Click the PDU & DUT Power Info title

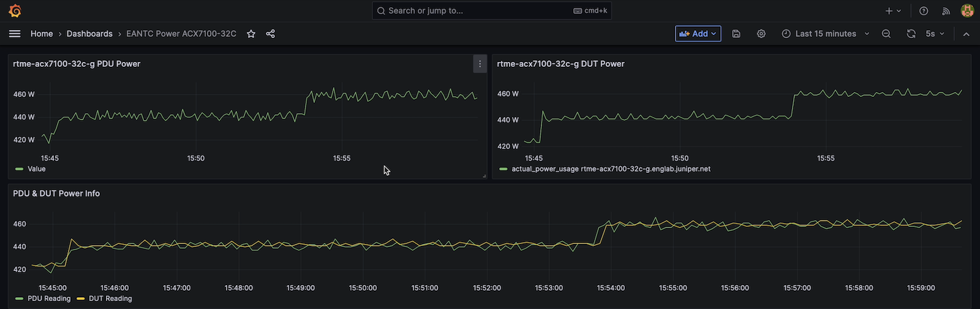56,193
